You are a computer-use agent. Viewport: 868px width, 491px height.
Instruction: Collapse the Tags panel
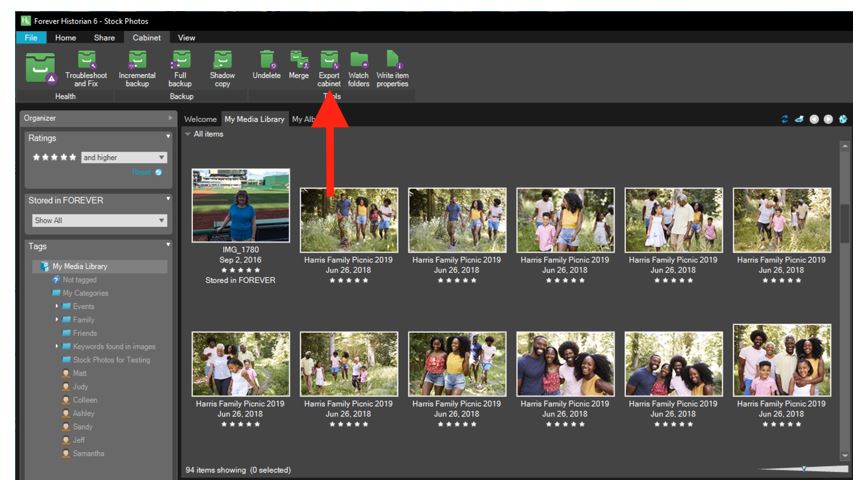(x=168, y=244)
